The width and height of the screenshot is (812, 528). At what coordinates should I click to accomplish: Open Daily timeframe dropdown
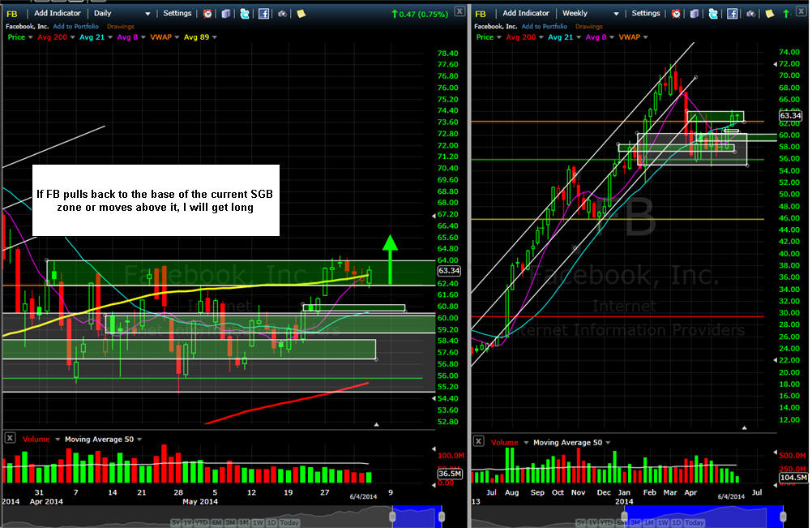147,14
